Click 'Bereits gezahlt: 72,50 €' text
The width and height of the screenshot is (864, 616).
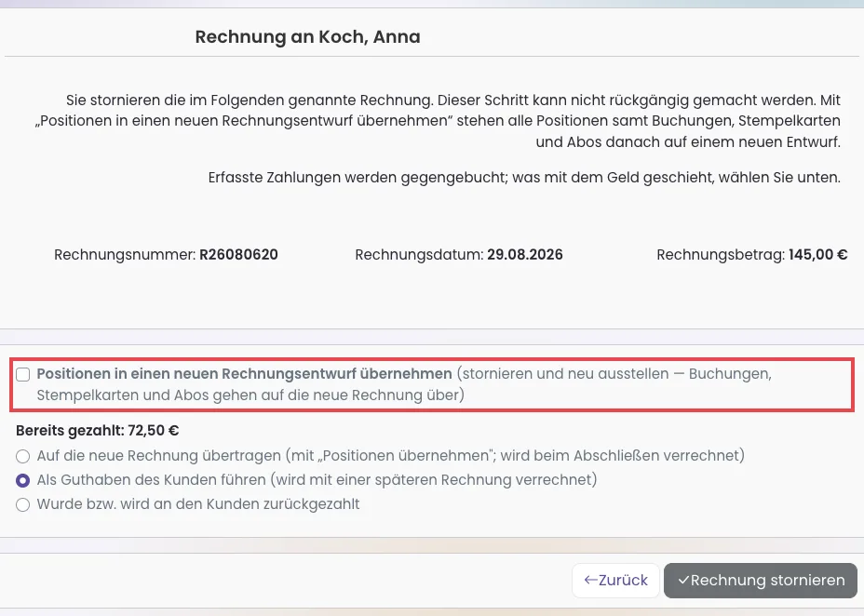[98, 431]
